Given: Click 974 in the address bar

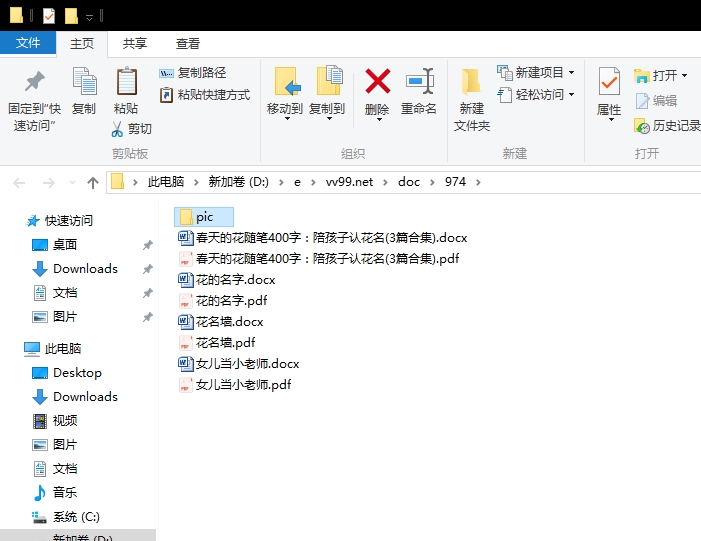Looking at the screenshot, I should point(455,182).
